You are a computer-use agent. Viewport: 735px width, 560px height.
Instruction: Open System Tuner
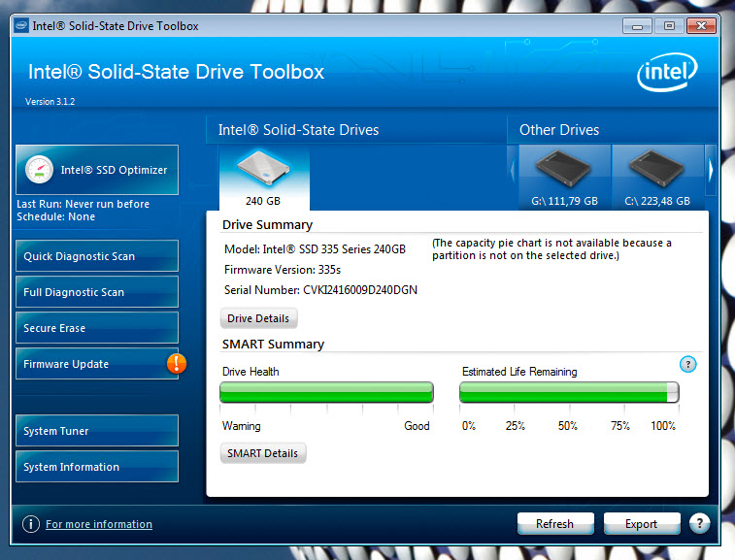click(x=97, y=431)
